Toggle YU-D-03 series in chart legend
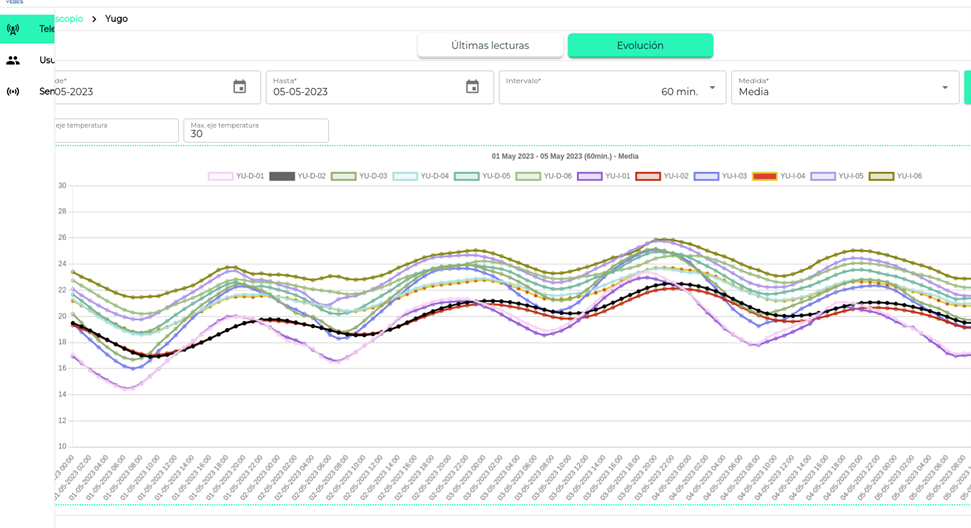 (359, 176)
